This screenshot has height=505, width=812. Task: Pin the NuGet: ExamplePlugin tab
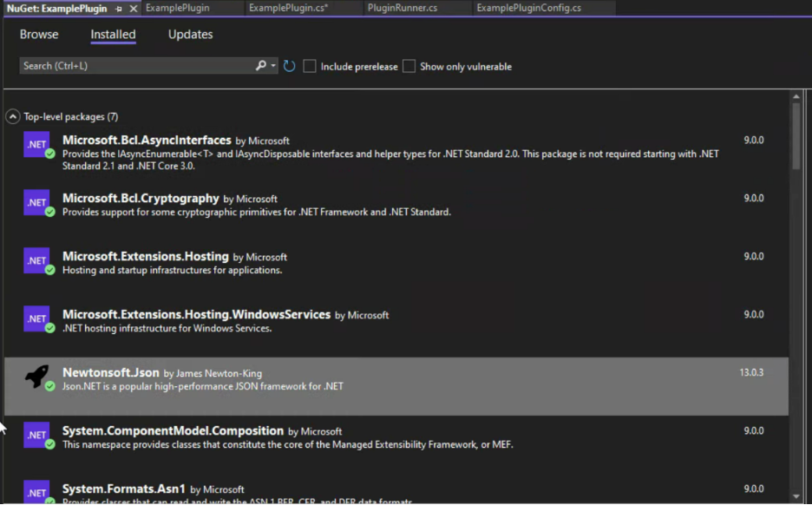pyautogui.click(x=119, y=9)
